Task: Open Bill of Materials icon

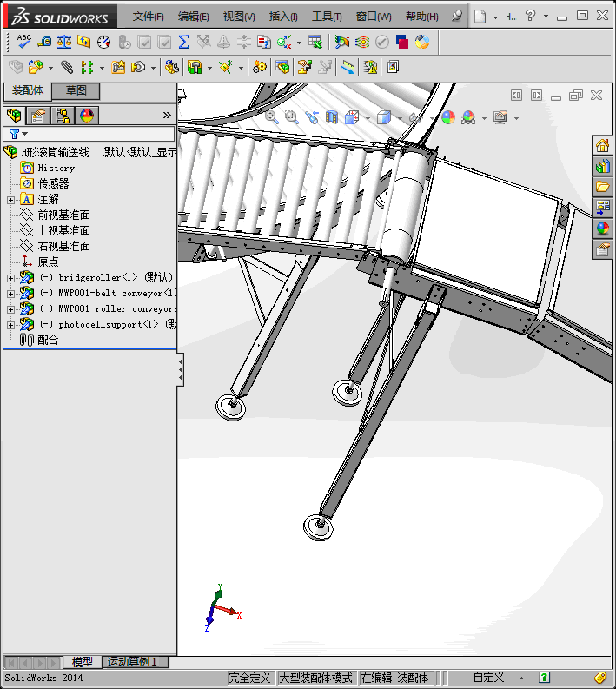Action: (x=282, y=67)
